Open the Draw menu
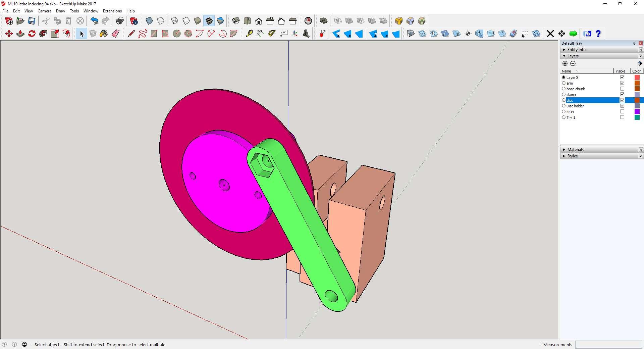This screenshot has width=644, height=349. (x=60, y=11)
